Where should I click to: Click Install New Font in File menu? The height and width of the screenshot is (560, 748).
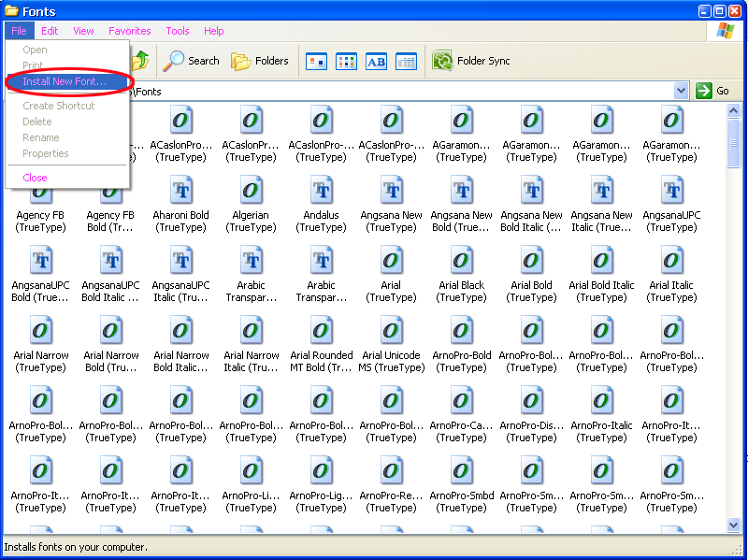65,81
